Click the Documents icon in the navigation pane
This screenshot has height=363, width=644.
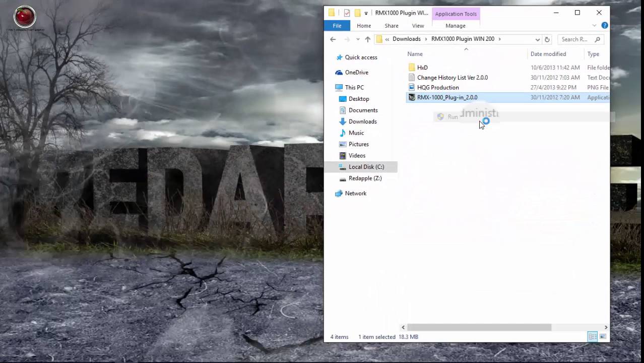tap(343, 110)
